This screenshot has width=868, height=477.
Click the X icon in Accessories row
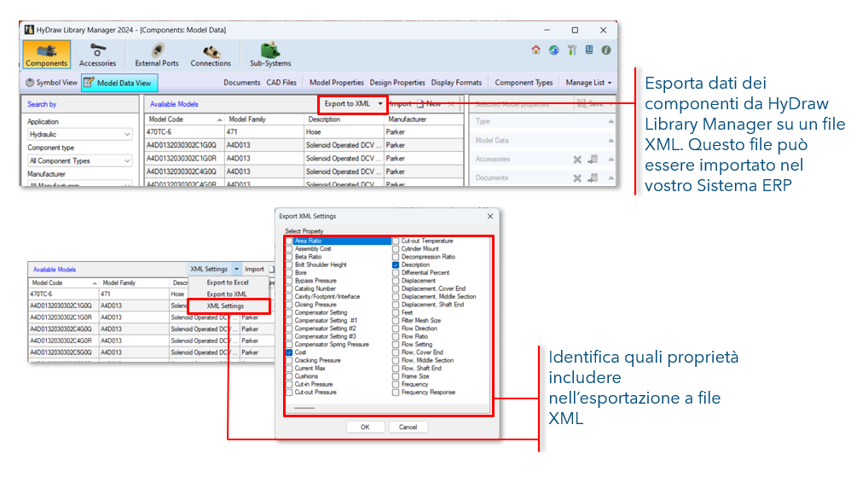coord(577,160)
